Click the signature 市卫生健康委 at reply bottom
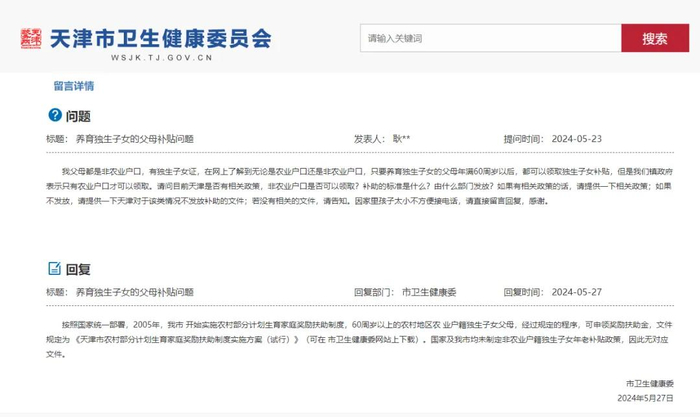Viewport: 700px width, 417px height. click(650, 384)
